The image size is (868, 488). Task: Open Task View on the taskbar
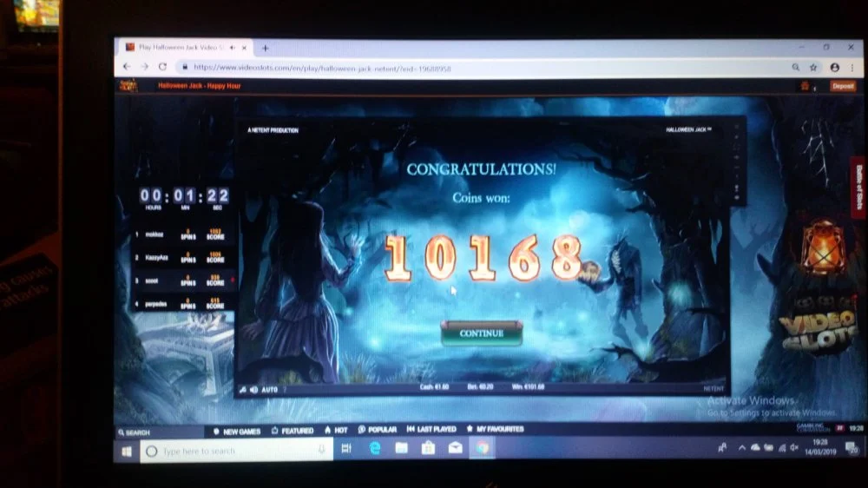point(346,449)
